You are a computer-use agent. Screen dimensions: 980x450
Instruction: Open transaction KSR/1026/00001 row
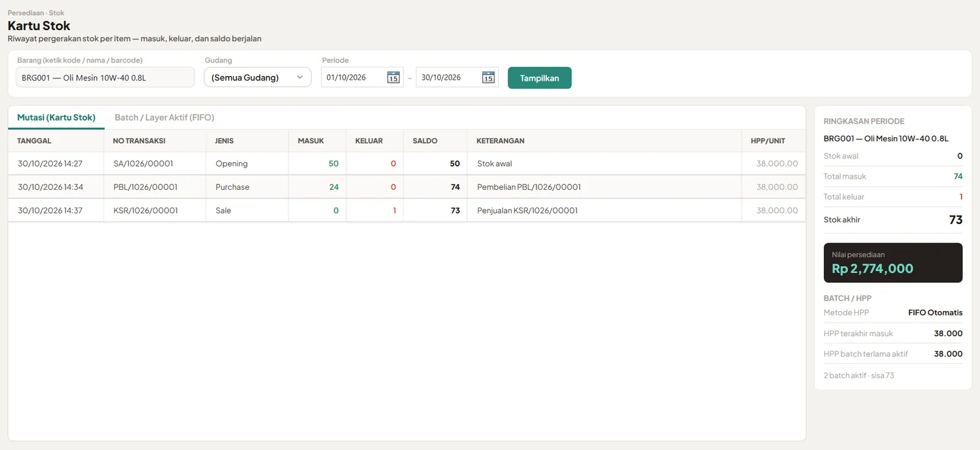click(x=407, y=210)
